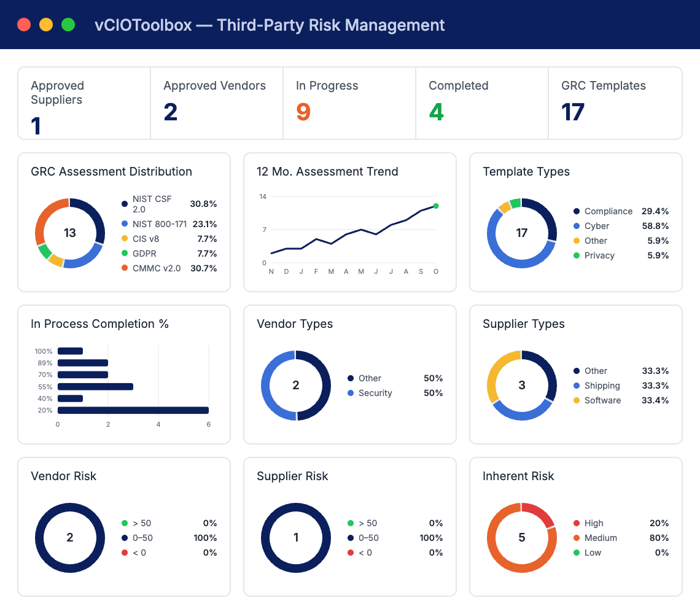Select Other in Vendor Types legend
This screenshot has width=700, height=614.
(x=395, y=378)
